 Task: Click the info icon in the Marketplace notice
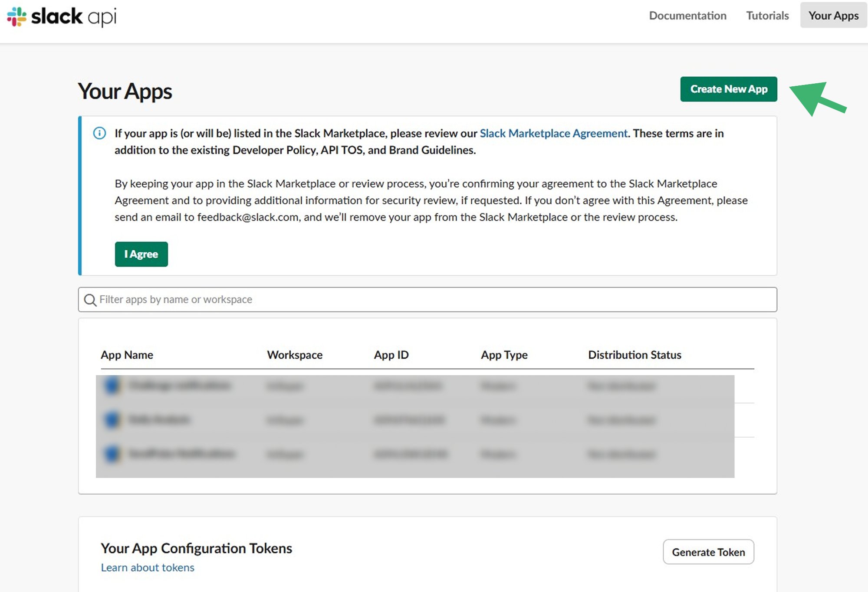(x=99, y=133)
